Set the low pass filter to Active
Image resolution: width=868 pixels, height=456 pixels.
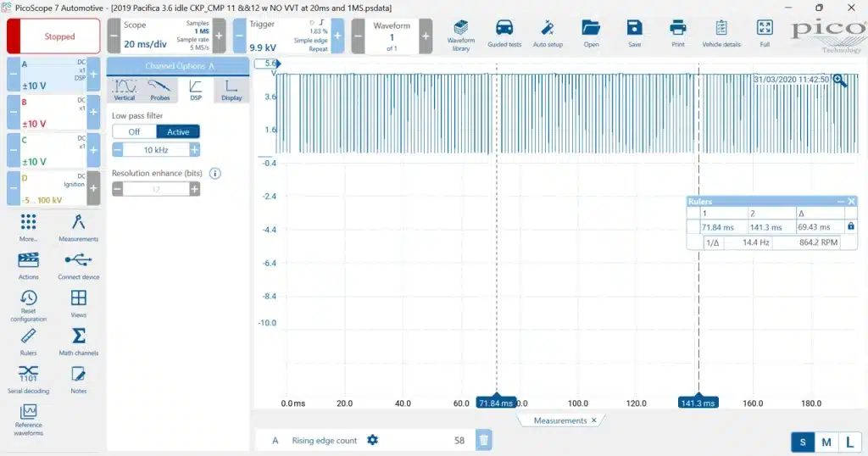(x=178, y=131)
